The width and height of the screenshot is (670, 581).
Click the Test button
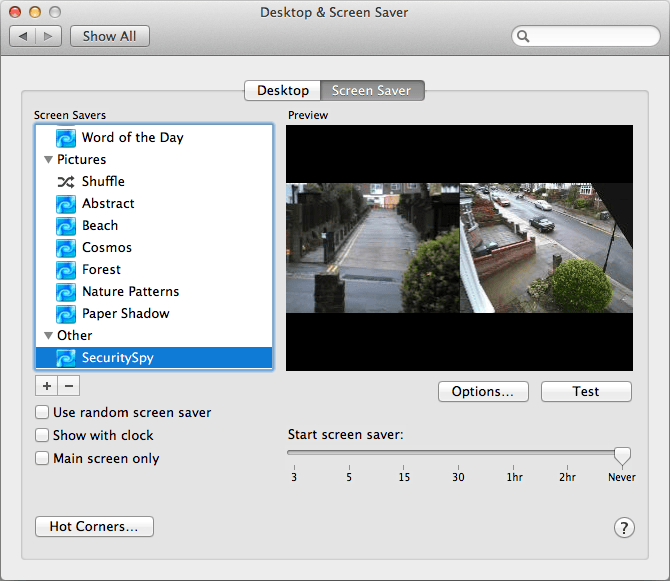pos(586,392)
